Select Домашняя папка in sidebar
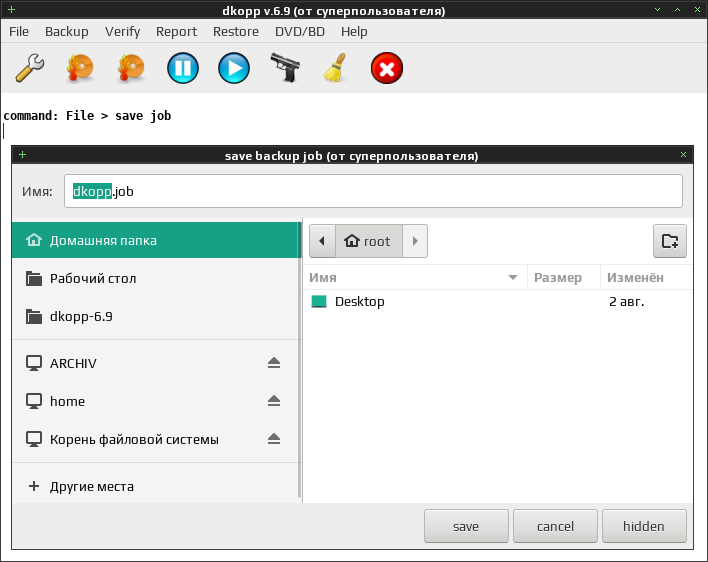The image size is (708, 562). pos(156,240)
